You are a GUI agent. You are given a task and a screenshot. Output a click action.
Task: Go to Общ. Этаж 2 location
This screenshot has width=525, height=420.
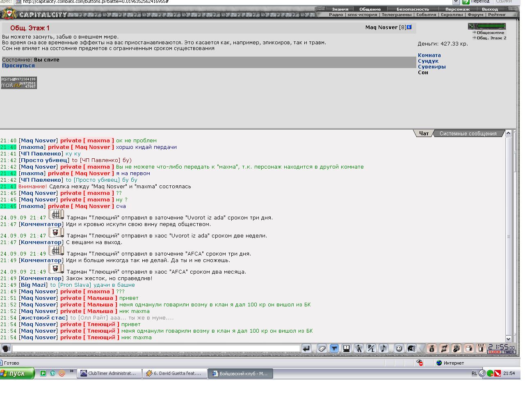pos(491,38)
